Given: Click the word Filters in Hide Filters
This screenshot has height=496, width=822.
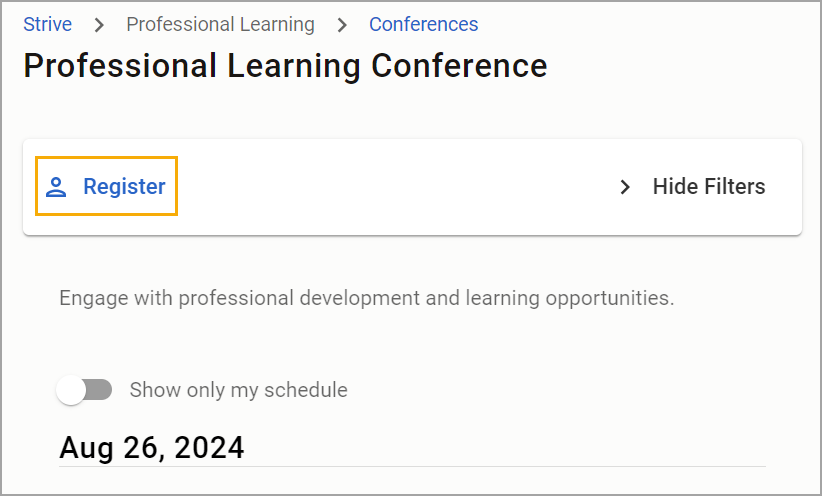Looking at the screenshot, I should point(734,187).
